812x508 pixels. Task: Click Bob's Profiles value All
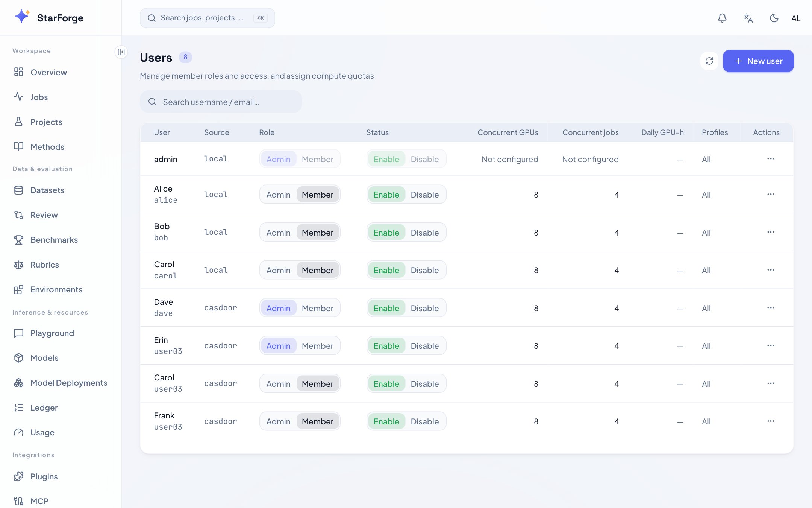click(706, 233)
